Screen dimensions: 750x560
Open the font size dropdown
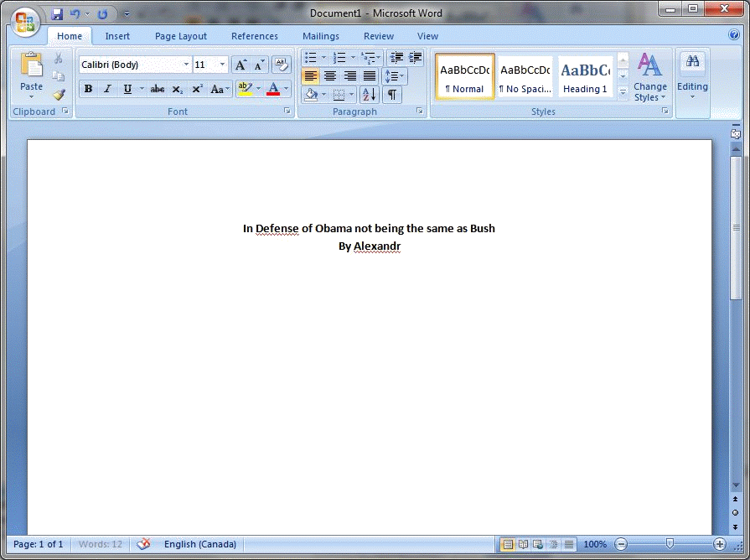222,65
